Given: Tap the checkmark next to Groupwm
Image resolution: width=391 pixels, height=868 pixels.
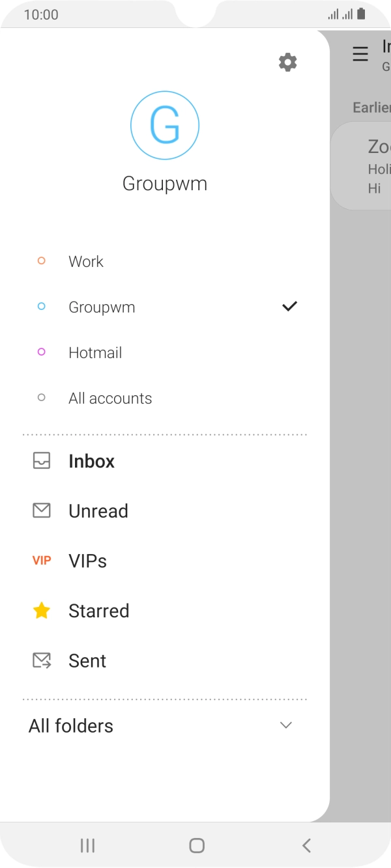Looking at the screenshot, I should coord(289,306).
